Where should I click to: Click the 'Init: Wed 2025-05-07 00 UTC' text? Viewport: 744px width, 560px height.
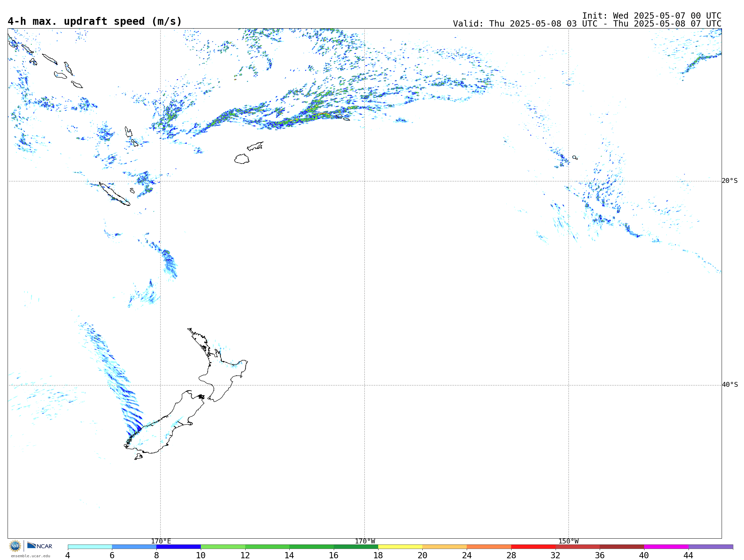652,16
